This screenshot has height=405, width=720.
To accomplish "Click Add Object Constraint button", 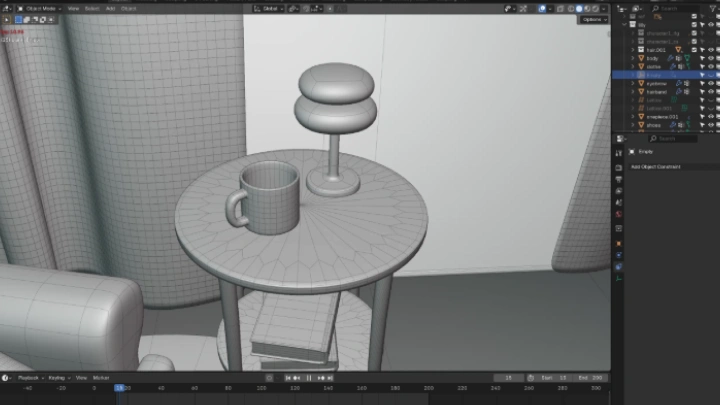I will 674,167.
